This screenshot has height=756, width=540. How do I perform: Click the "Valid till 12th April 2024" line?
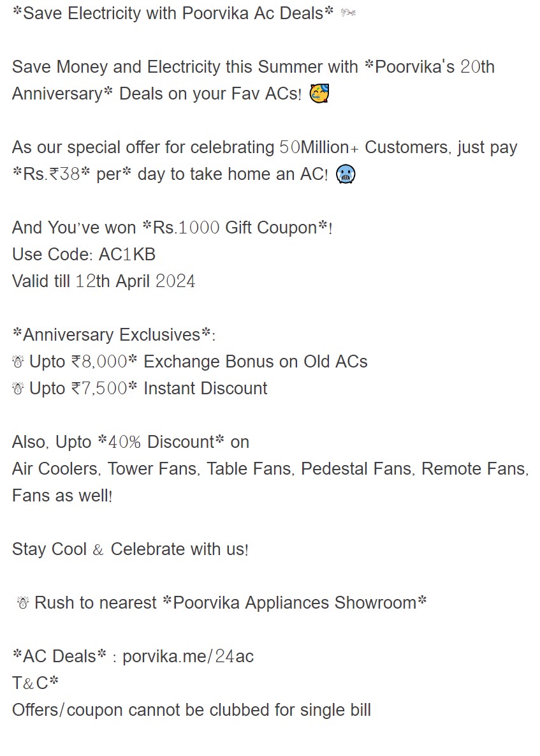(x=103, y=281)
